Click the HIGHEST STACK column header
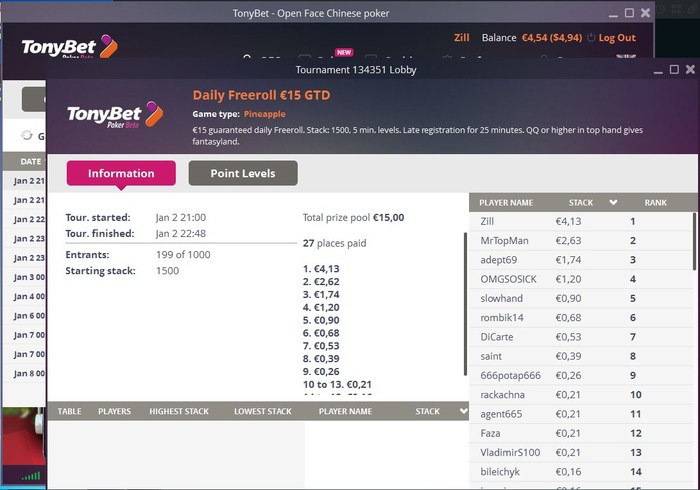The width and height of the screenshot is (700, 490). [182, 411]
